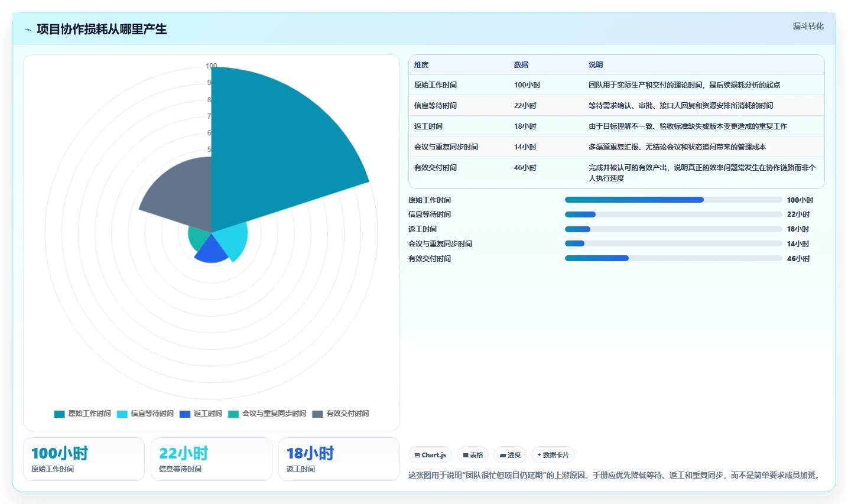Click the 原始工作时间 progress bar
This screenshot has width=848, height=504.
(x=674, y=200)
